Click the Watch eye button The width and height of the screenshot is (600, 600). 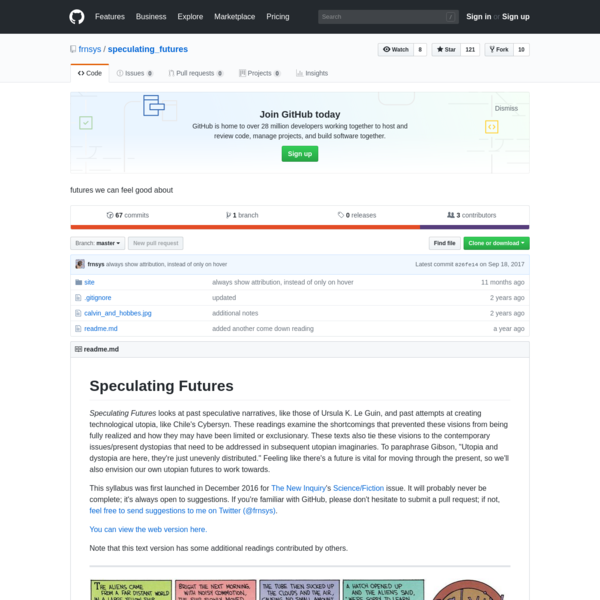pyautogui.click(x=396, y=50)
